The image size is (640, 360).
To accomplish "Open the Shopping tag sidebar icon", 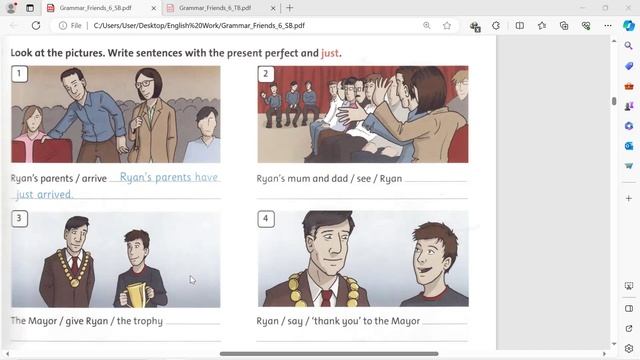I will coord(629,66).
